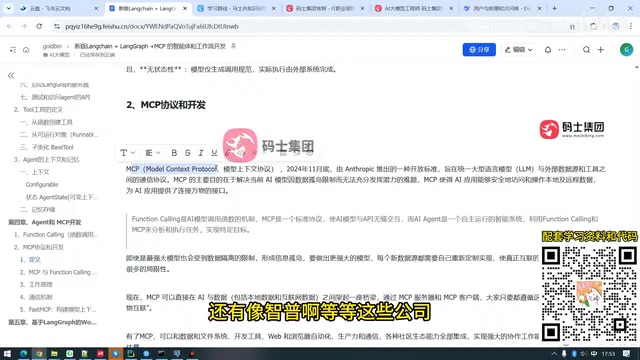Go to Feishu home icon
The width and height of the screenshot is (640, 360).
click(x=26, y=50)
